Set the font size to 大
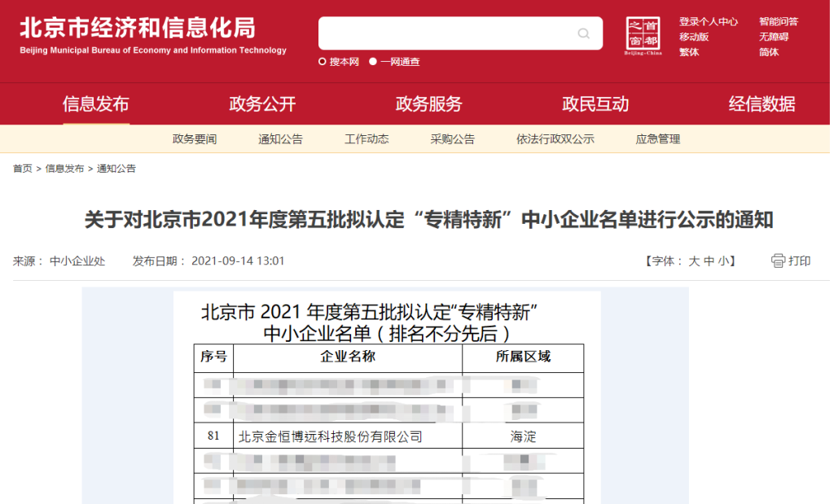The width and height of the screenshot is (834, 504). pos(694,261)
